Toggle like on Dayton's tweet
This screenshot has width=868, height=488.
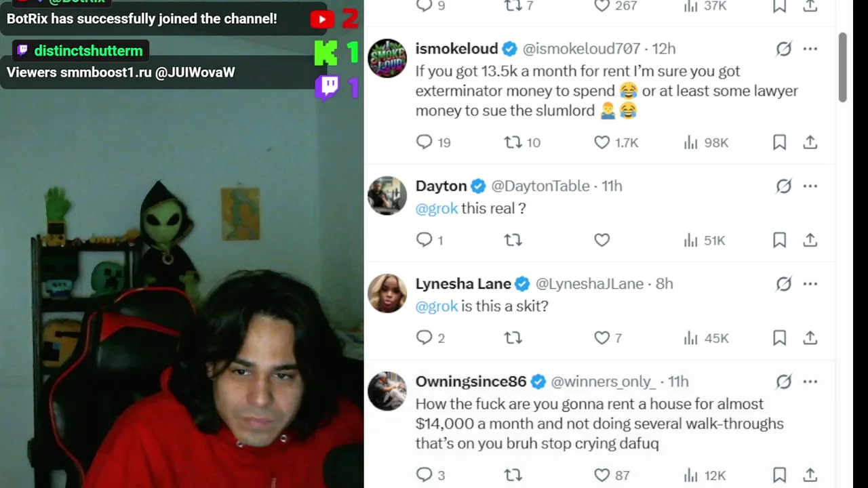point(602,240)
